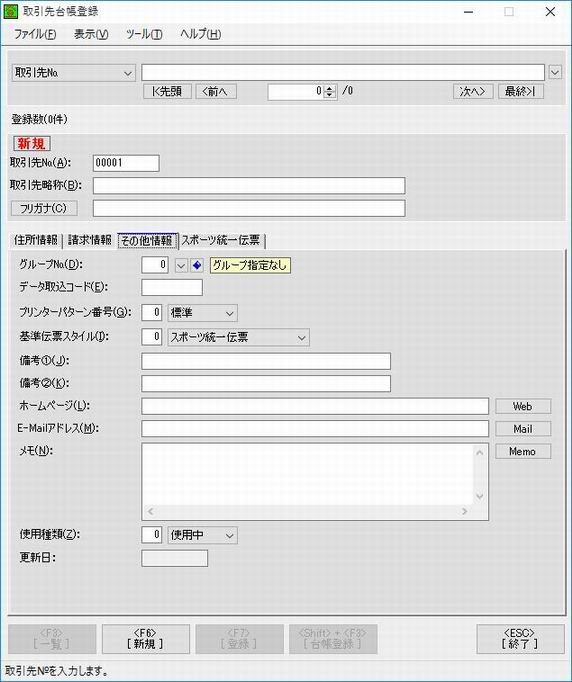Open the 取引先No. search type dropdown
Image resolution: width=572 pixels, height=682 pixels.
tap(74, 73)
